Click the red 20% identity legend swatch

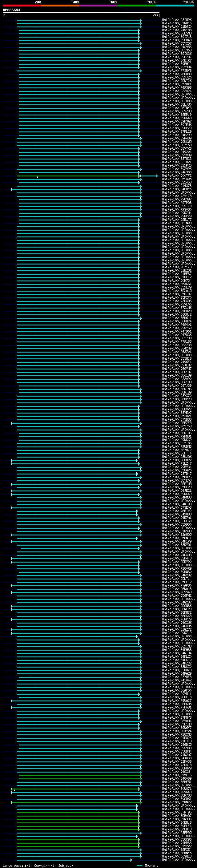coord(22,6)
